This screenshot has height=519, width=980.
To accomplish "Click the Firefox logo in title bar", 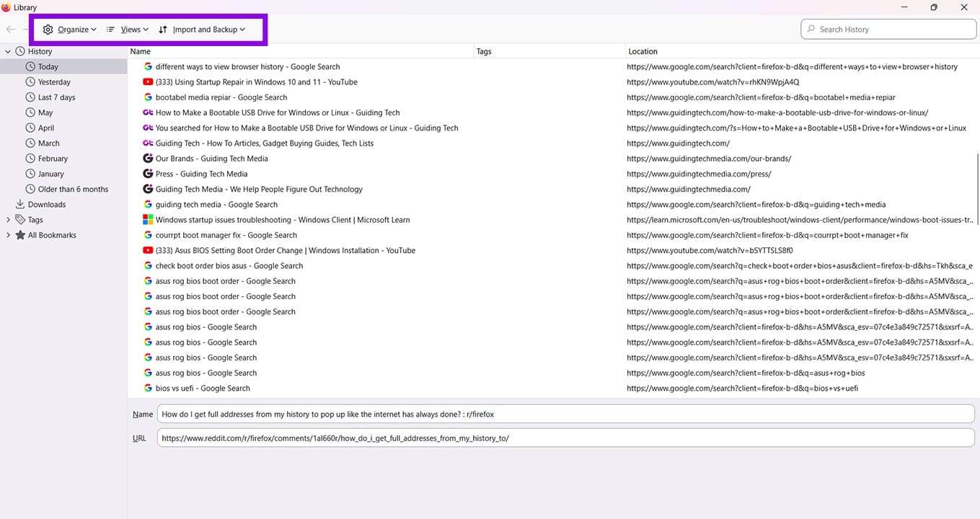I will tap(6, 7).
